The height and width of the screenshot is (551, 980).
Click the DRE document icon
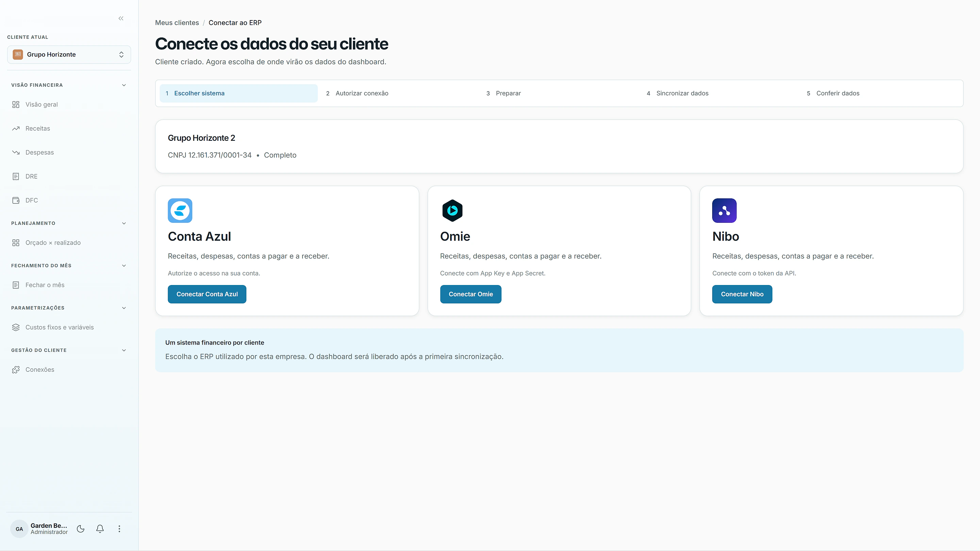pyautogui.click(x=16, y=177)
